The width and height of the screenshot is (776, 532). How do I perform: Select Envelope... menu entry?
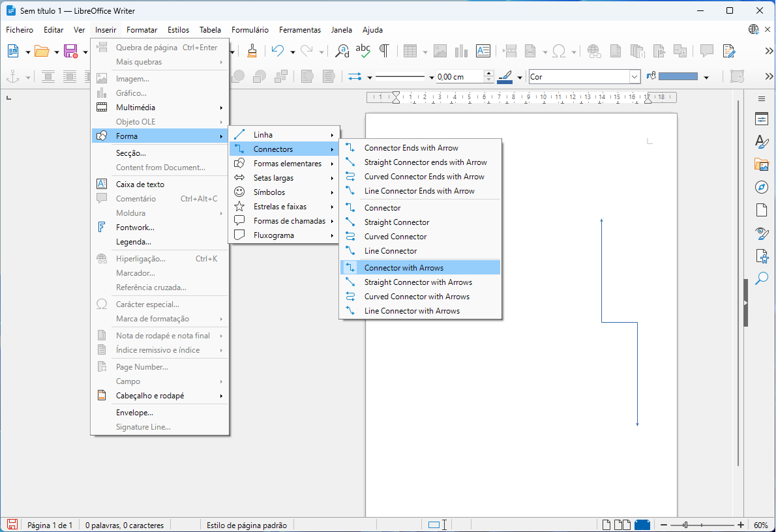(x=160, y=412)
